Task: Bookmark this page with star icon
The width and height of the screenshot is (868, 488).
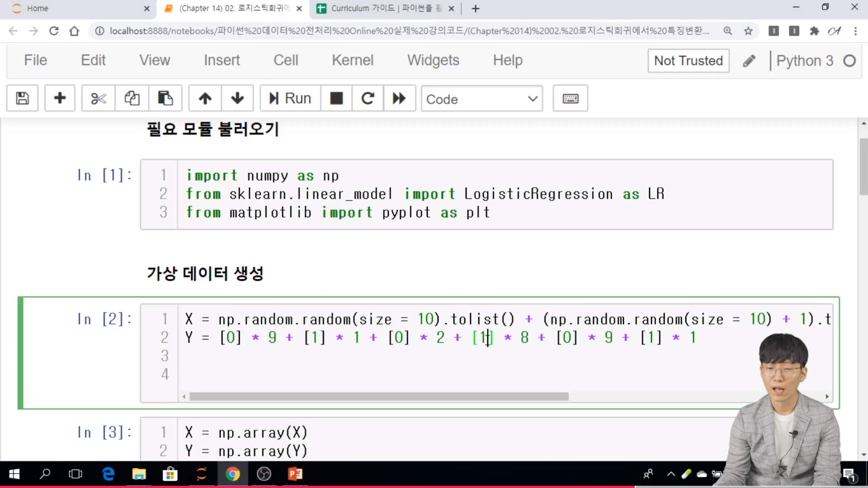Action: point(748,31)
